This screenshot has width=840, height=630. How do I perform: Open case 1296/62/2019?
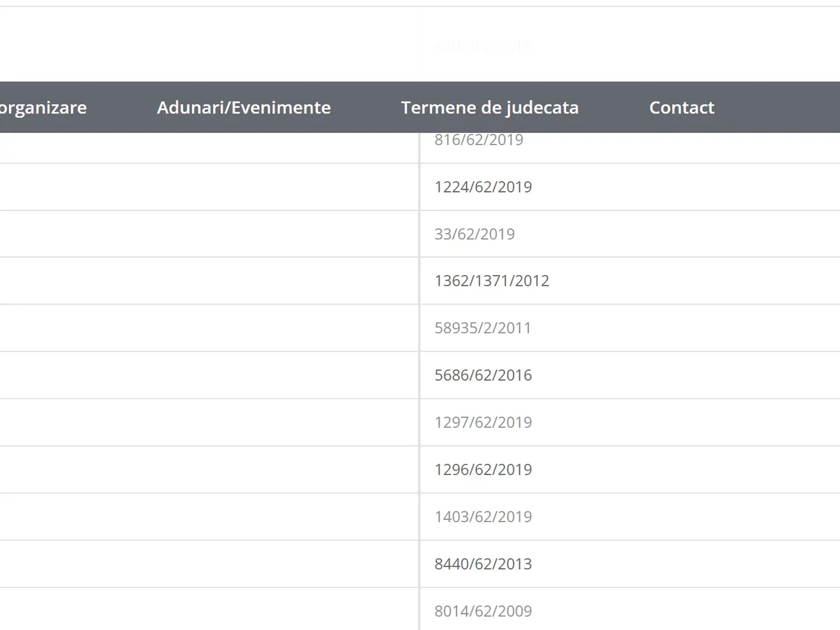483,470
